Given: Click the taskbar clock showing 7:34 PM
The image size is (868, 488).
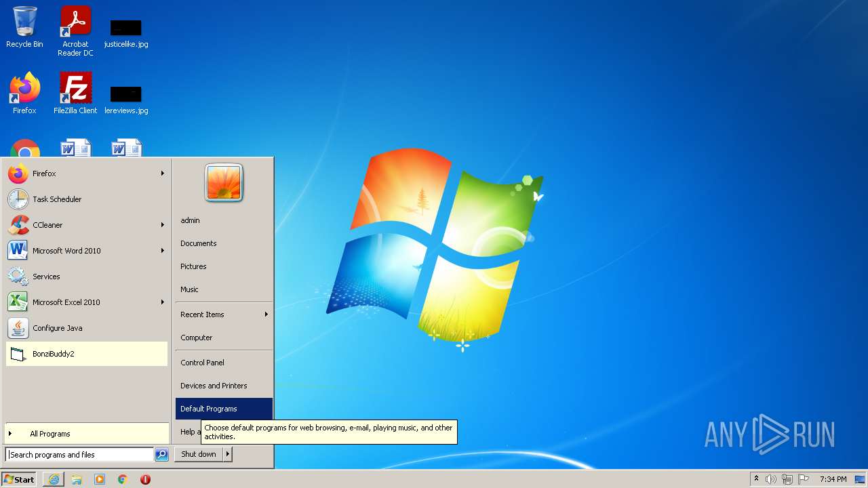Looking at the screenshot, I should [x=833, y=479].
